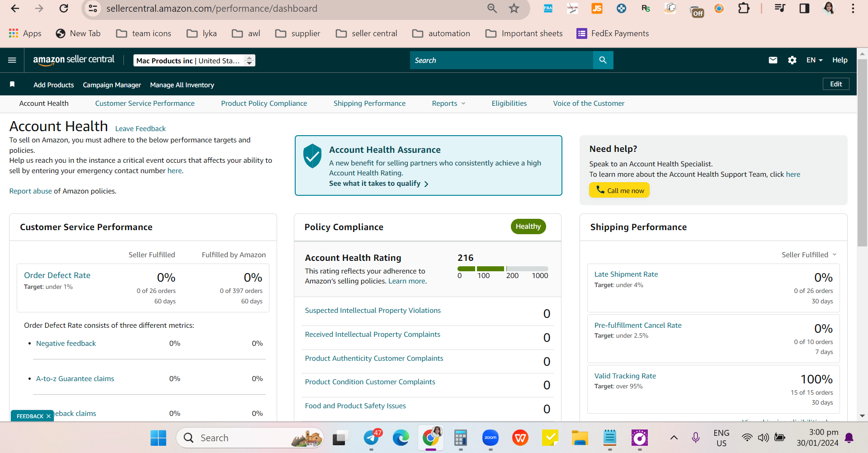The height and width of the screenshot is (453, 868).
Task: Click the Report abuse link
Action: [31, 191]
